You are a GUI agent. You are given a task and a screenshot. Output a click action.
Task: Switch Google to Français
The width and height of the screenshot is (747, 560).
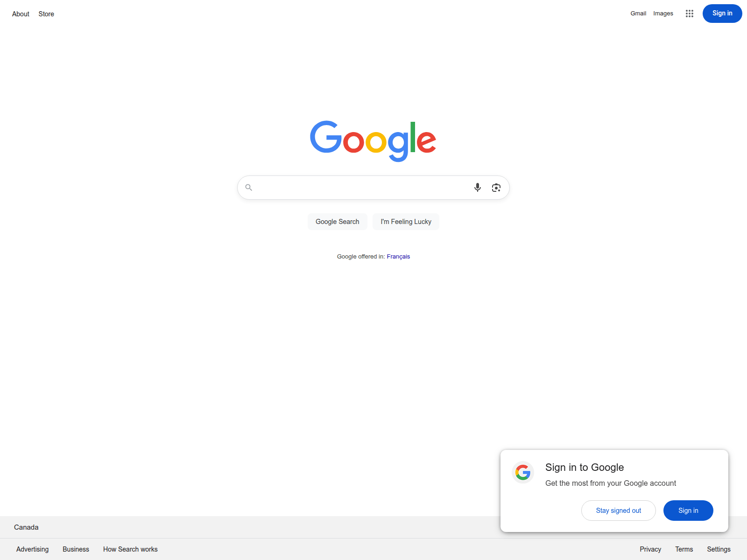coord(398,257)
